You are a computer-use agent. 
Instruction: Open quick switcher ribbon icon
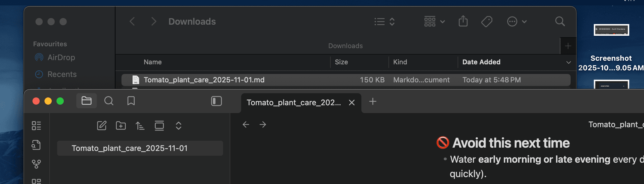click(x=36, y=126)
